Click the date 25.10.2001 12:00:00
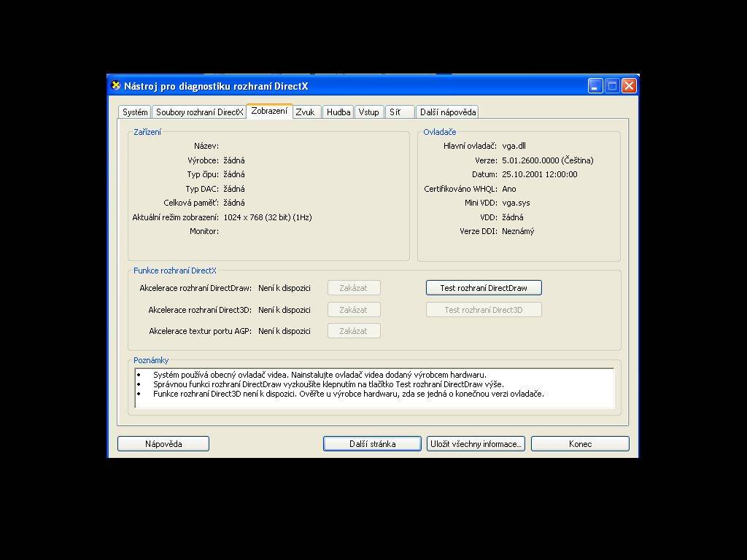Image resolution: width=747 pixels, height=560 pixels. [539, 174]
